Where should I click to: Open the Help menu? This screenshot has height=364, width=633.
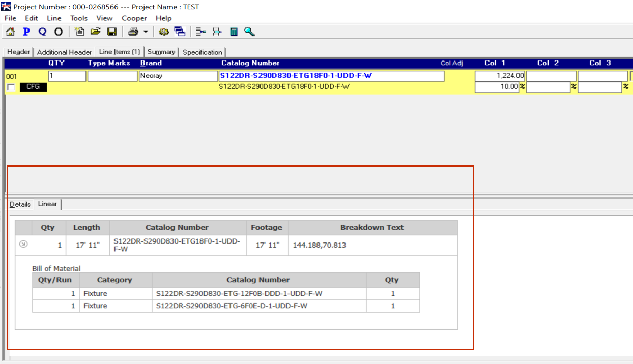[164, 18]
